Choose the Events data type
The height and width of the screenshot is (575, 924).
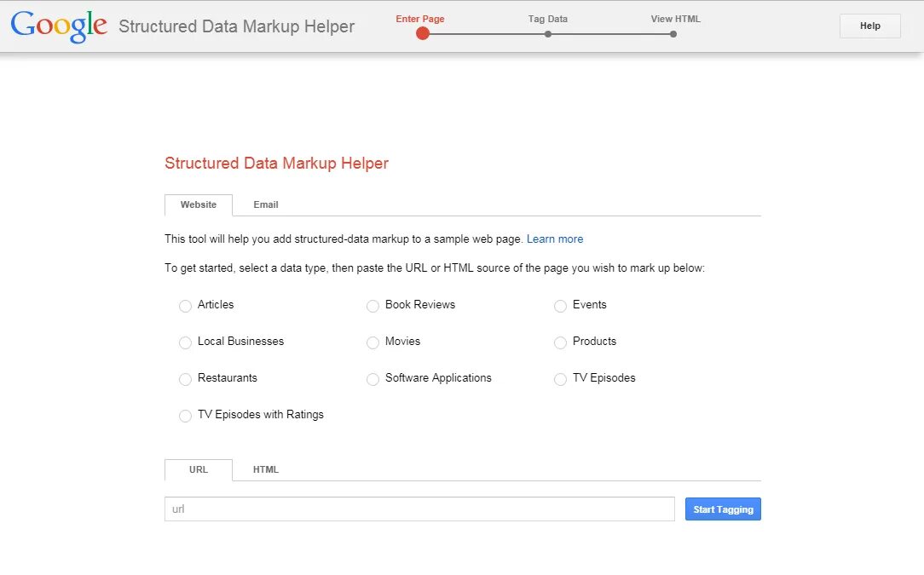coord(560,306)
